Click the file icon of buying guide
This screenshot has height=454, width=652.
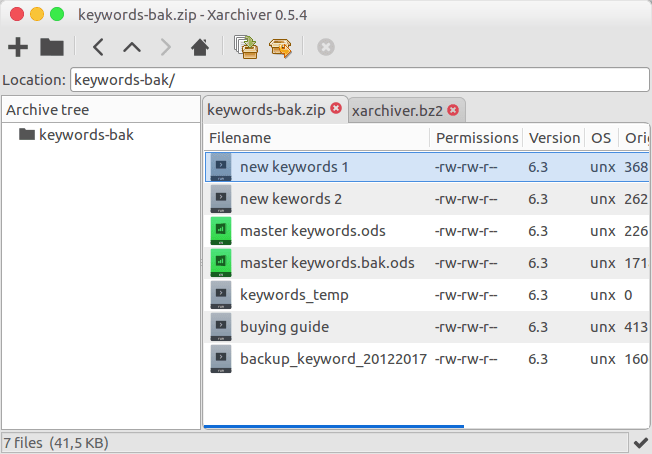point(221,327)
